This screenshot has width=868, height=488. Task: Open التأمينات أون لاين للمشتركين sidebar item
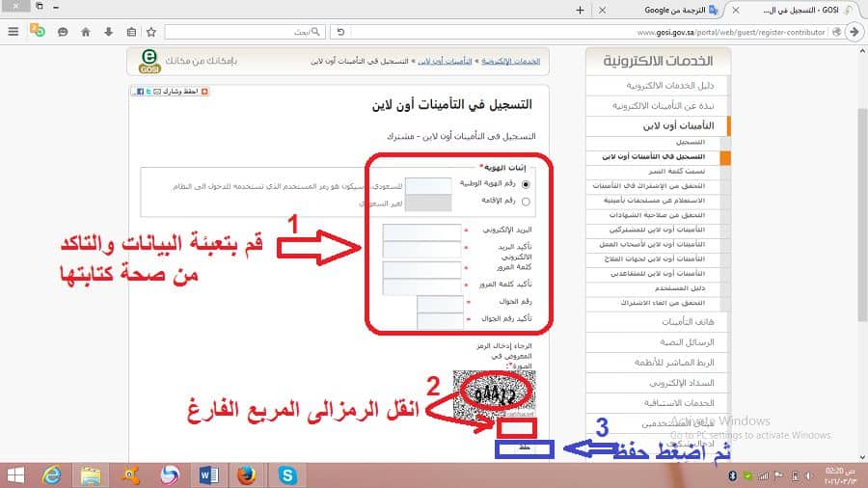[658, 230]
